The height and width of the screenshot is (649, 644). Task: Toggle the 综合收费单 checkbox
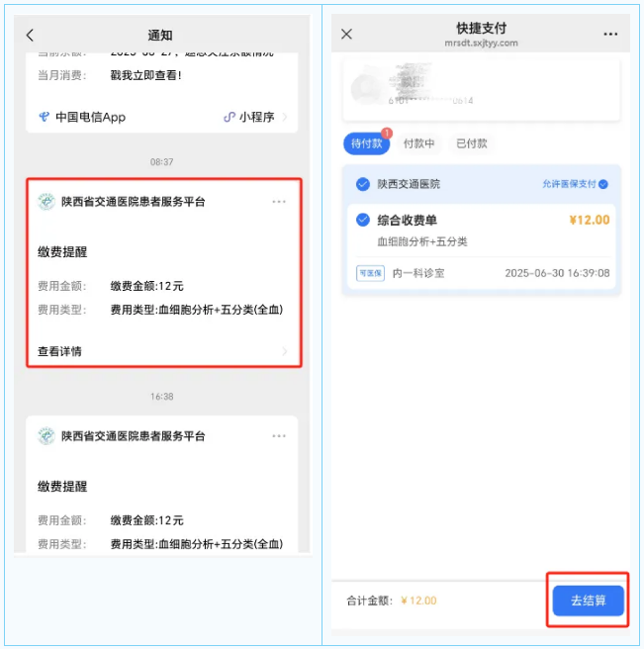(363, 220)
